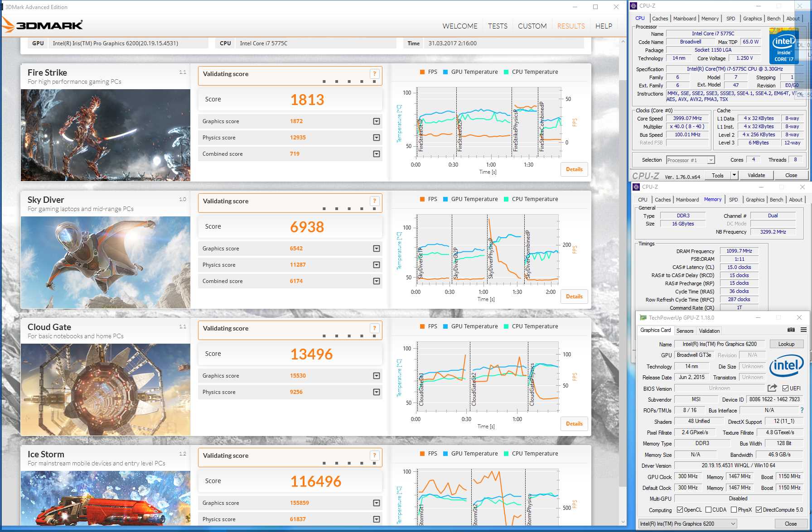Expand Cloud Gate Graphics score details

click(377, 376)
